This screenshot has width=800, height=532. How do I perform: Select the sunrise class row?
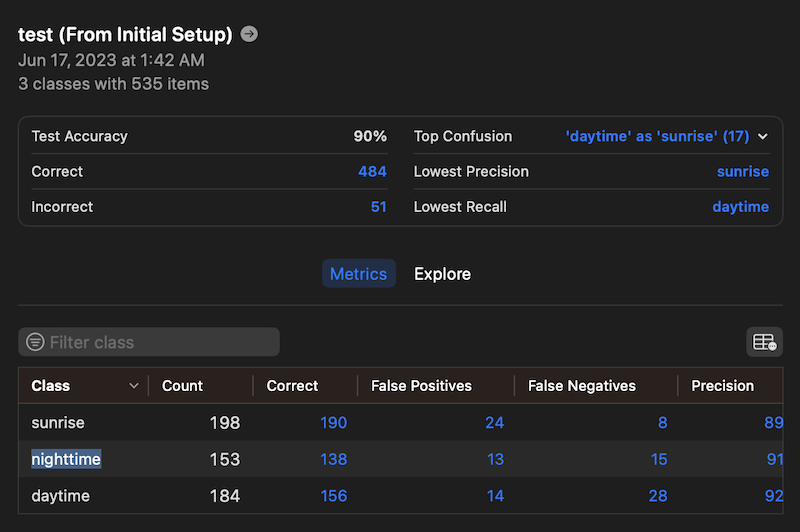(60, 423)
